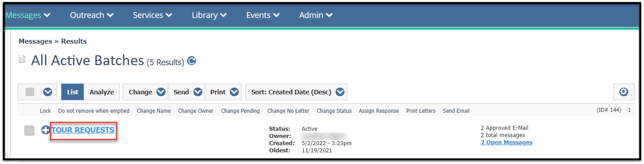This screenshot has height=164, width=644.
Task: Open the Print dropdown
Action: (224, 92)
